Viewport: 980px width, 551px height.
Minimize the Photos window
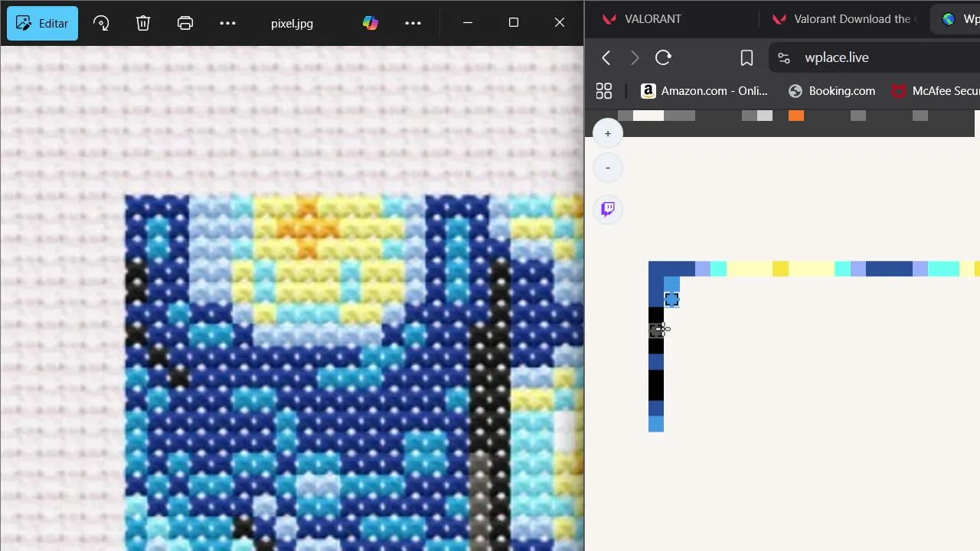click(468, 23)
